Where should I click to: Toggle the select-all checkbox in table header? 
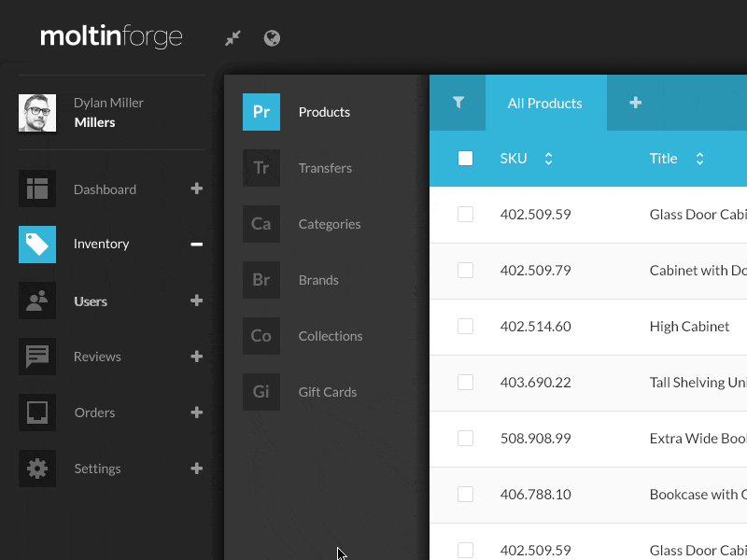465,158
